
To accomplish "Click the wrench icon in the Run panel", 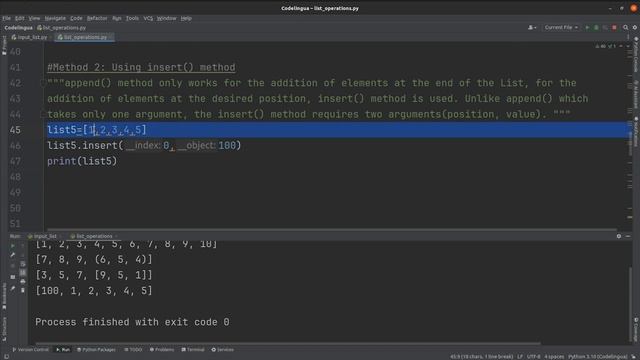I will [13, 255].
